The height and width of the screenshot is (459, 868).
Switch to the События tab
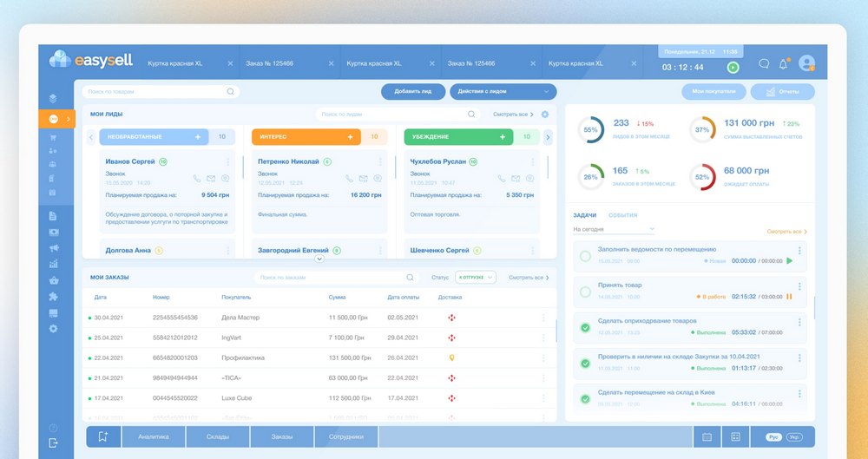pyautogui.click(x=622, y=215)
